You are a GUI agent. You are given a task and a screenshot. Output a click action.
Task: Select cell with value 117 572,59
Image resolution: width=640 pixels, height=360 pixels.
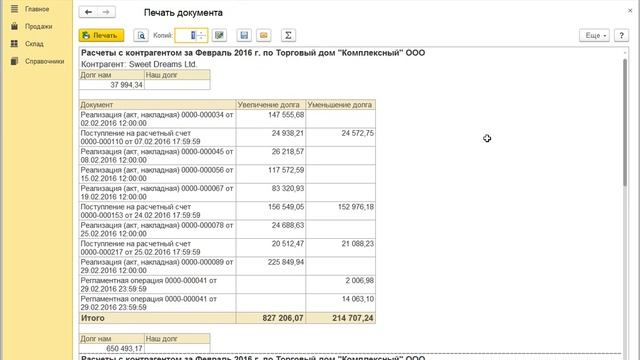(271, 174)
